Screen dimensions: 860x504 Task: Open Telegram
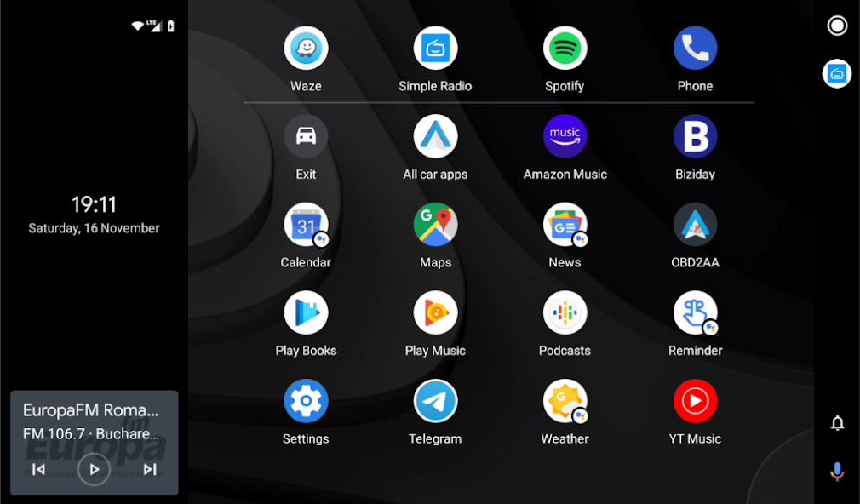click(x=435, y=400)
